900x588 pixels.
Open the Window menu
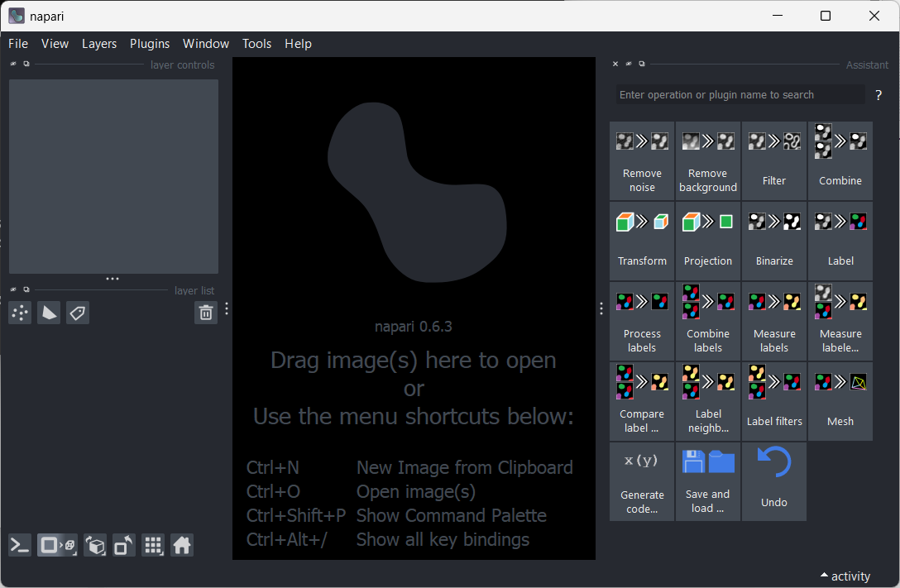coord(206,44)
